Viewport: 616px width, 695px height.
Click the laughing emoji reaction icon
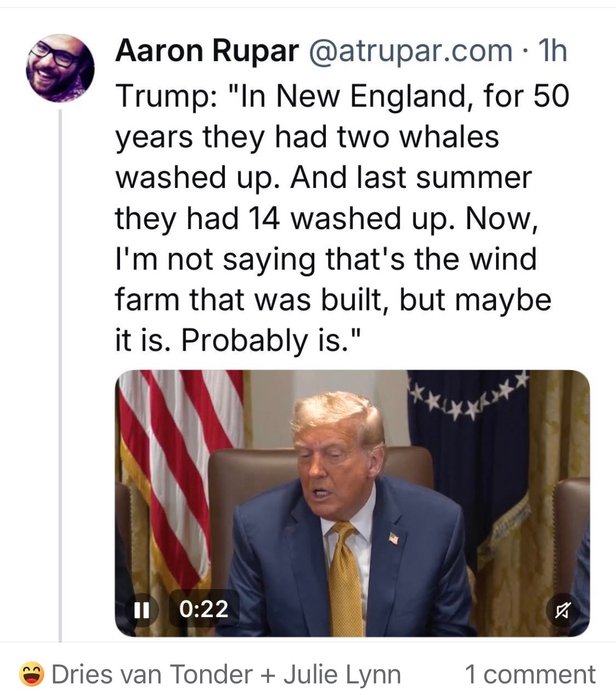coord(31,674)
